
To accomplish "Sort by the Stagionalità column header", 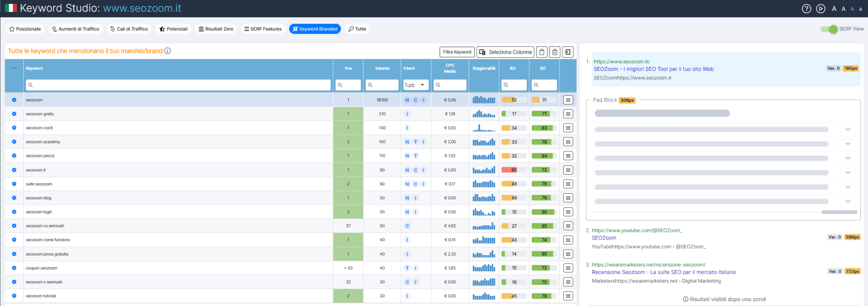I will (x=484, y=68).
